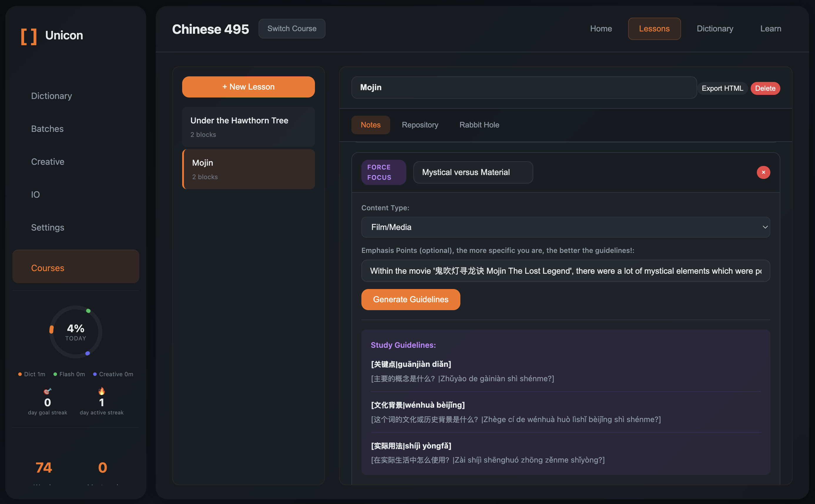815x504 pixels.
Task: Click the target goal streak icon
Action: point(48,391)
